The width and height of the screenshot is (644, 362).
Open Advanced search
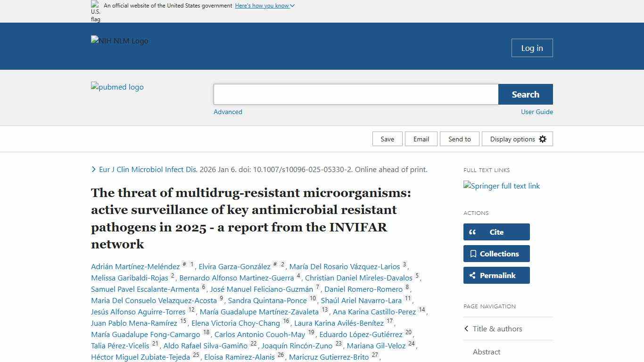(x=228, y=112)
